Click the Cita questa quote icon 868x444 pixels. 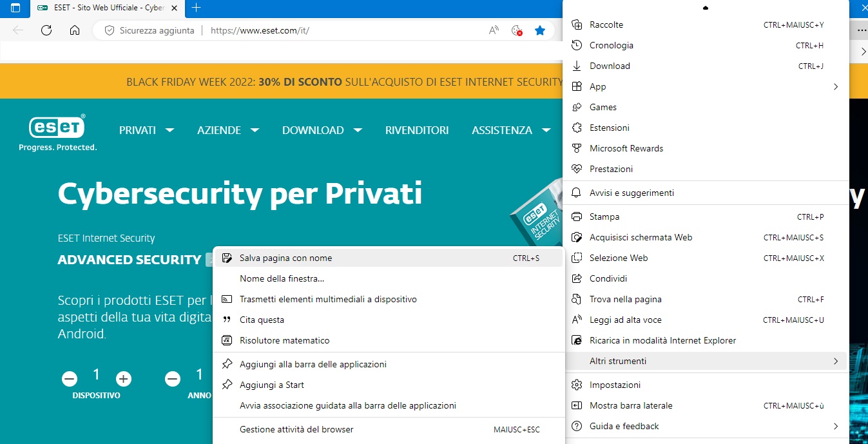pyautogui.click(x=227, y=320)
